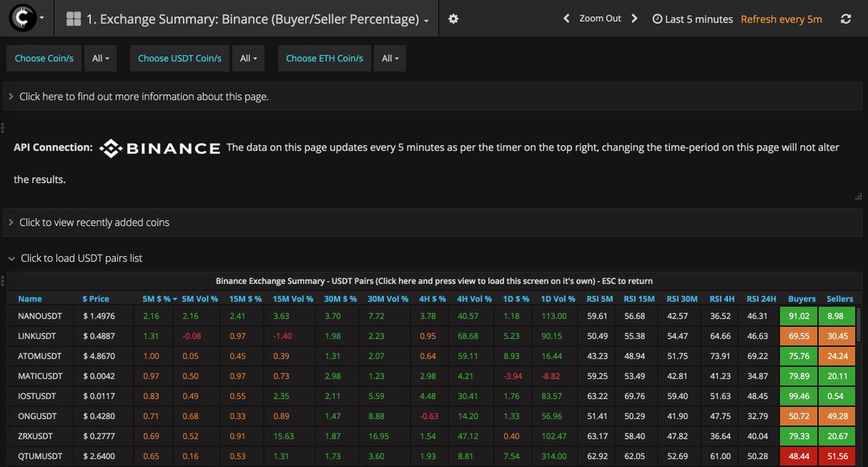Select the NANOUSDT row name
Screen dimensions: 868x467
point(41,316)
